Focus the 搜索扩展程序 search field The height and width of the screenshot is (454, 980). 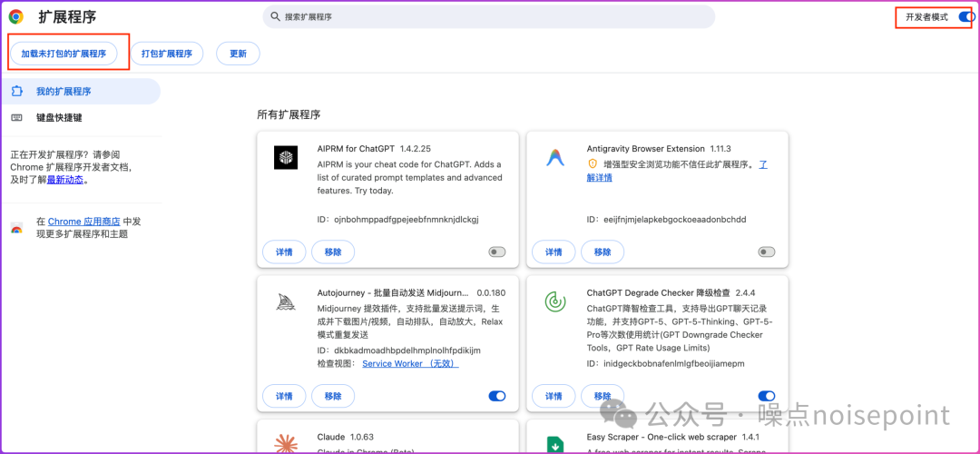click(x=490, y=17)
